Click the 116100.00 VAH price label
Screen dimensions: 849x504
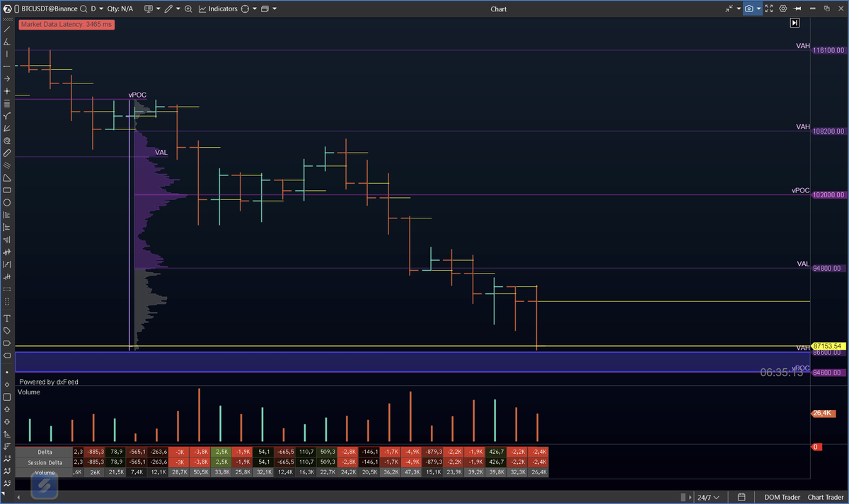pyautogui.click(x=828, y=50)
